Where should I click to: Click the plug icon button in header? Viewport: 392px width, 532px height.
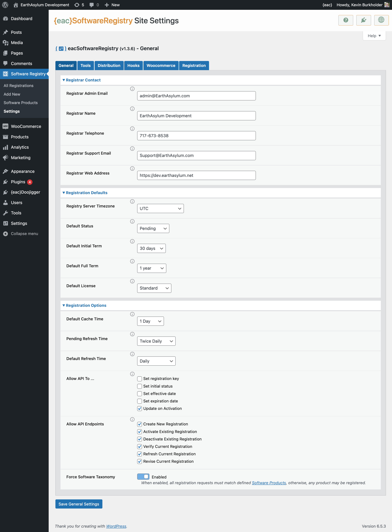pyautogui.click(x=363, y=20)
